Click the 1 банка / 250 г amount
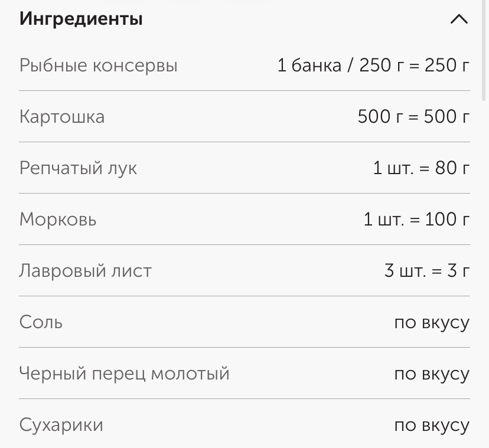Viewport: 489px width, 448px height. pyautogui.click(x=373, y=66)
